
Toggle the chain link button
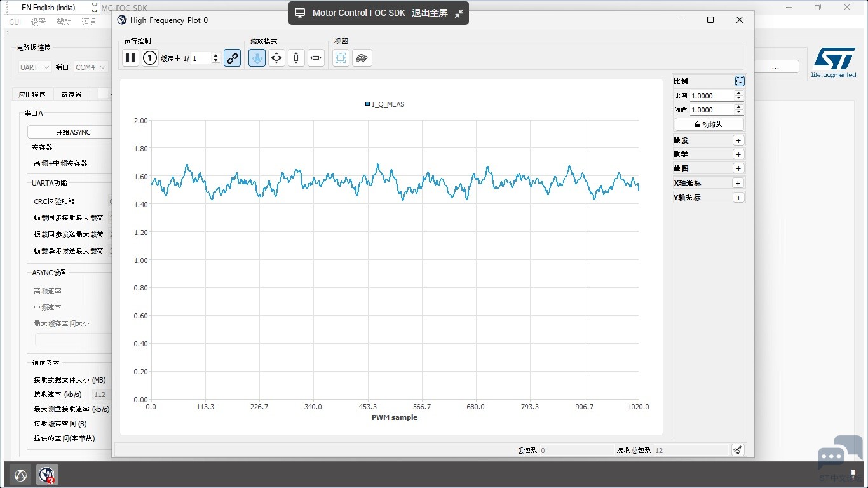233,58
